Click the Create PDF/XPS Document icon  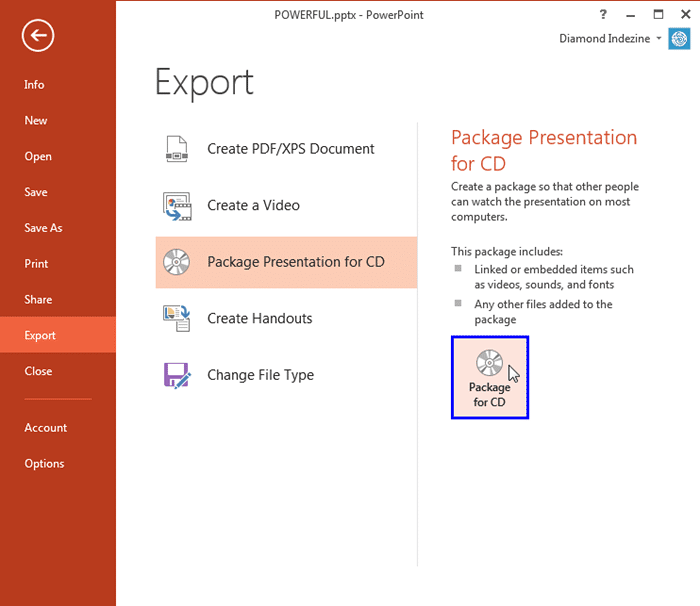[x=177, y=149]
